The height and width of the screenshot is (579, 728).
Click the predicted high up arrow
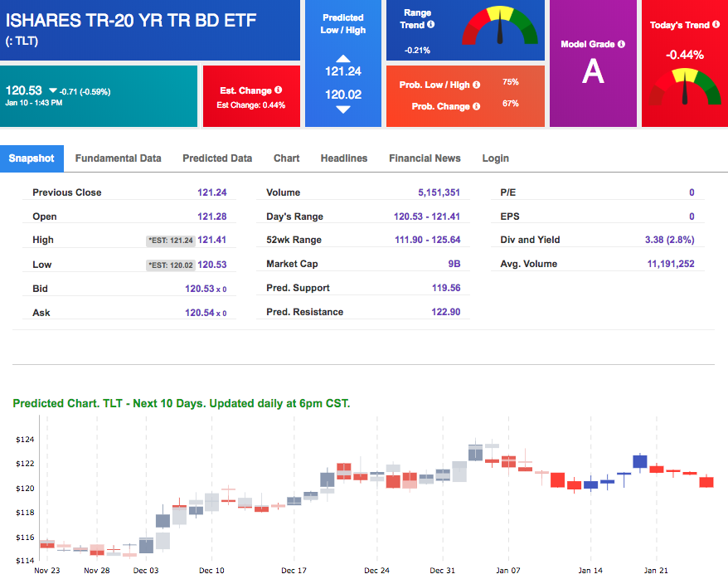click(x=343, y=59)
